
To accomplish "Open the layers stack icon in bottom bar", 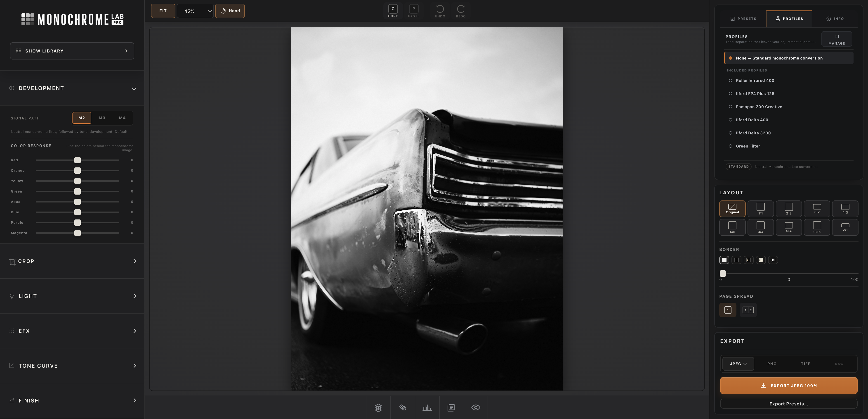I will (x=378, y=407).
